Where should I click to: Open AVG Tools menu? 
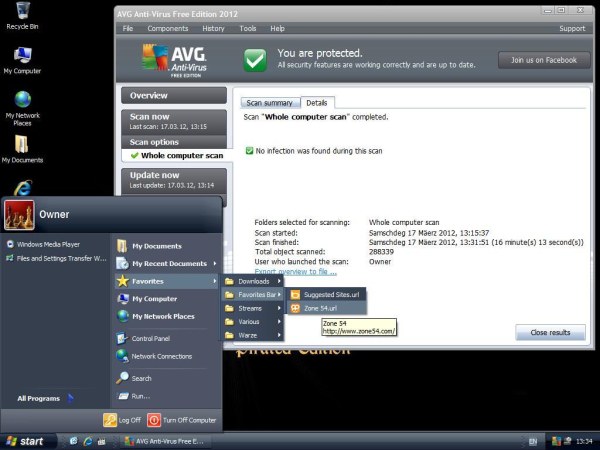click(x=248, y=28)
